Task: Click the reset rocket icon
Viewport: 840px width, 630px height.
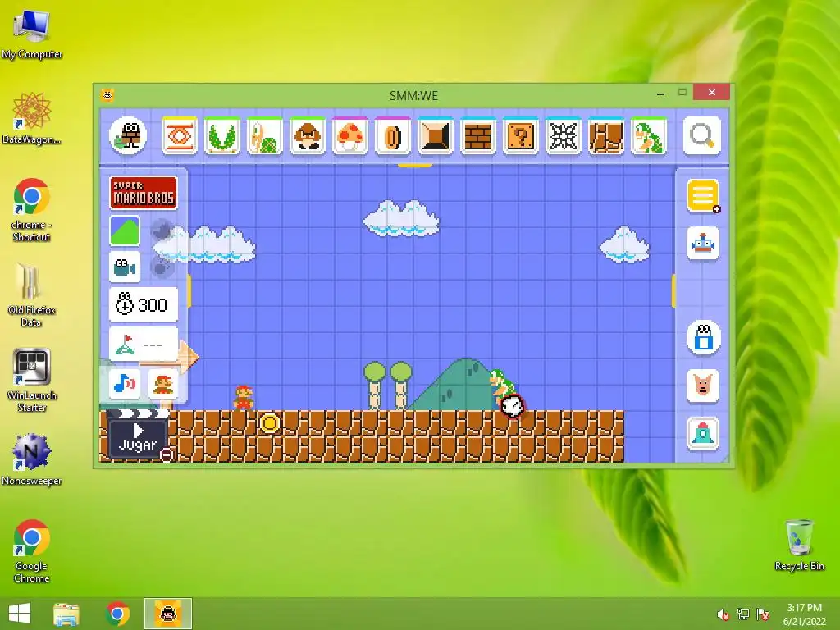Action: click(702, 433)
